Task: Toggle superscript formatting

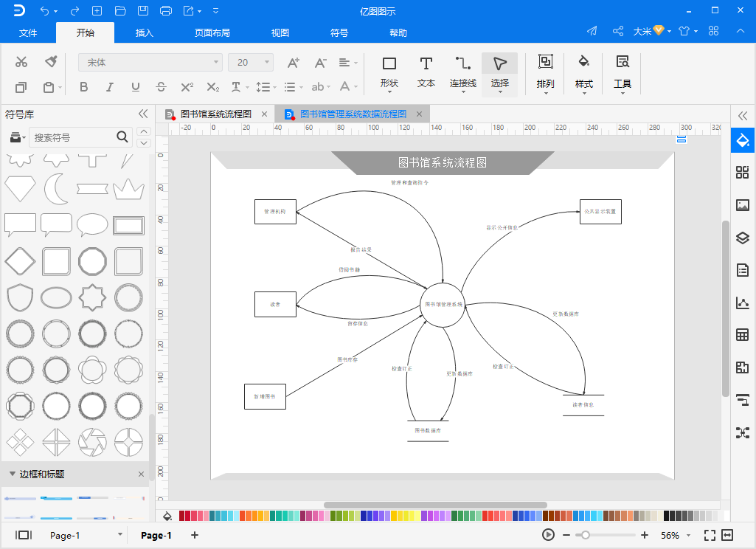Action: [187, 87]
